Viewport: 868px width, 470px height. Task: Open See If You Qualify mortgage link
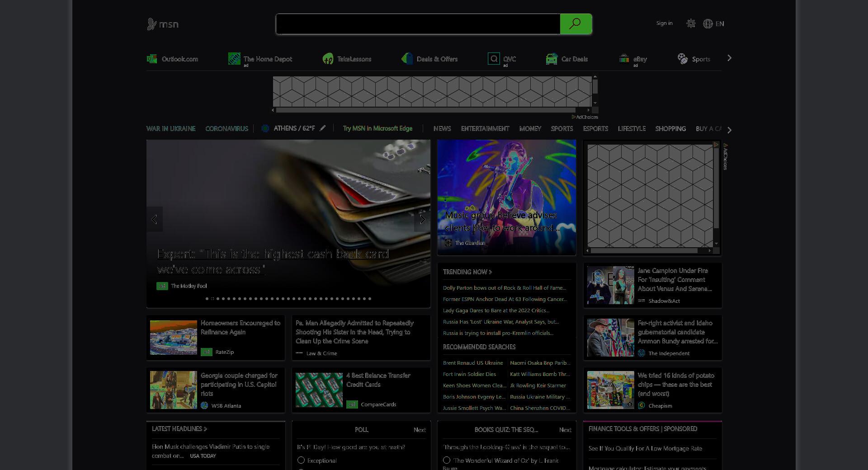click(x=645, y=448)
